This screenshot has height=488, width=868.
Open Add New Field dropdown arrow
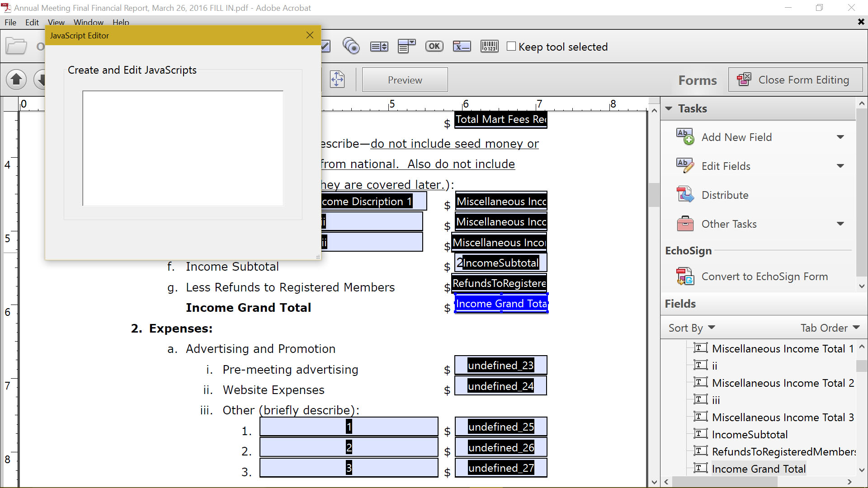point(840,137)
